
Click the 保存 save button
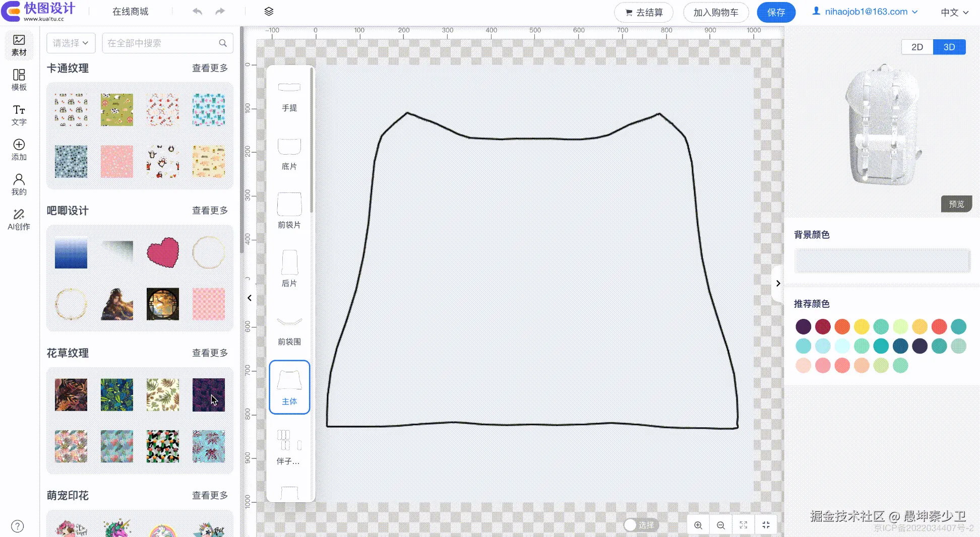pyautogui.click(x=776, y=12)
